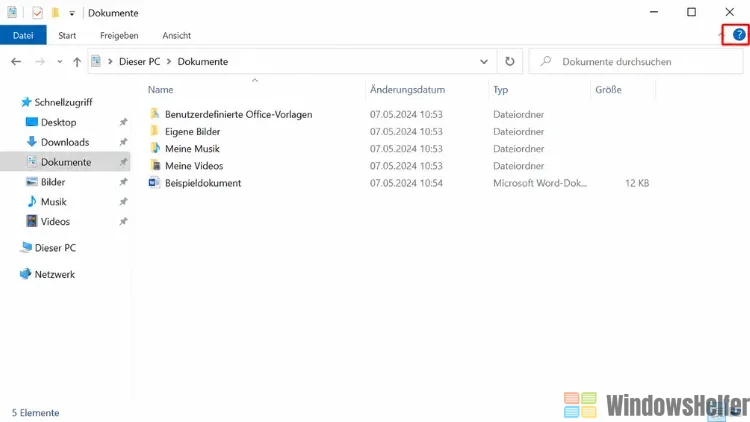Viewport: 750px width, 422px height.
Task: Refresh the folder view
Action: click(510, 62)
